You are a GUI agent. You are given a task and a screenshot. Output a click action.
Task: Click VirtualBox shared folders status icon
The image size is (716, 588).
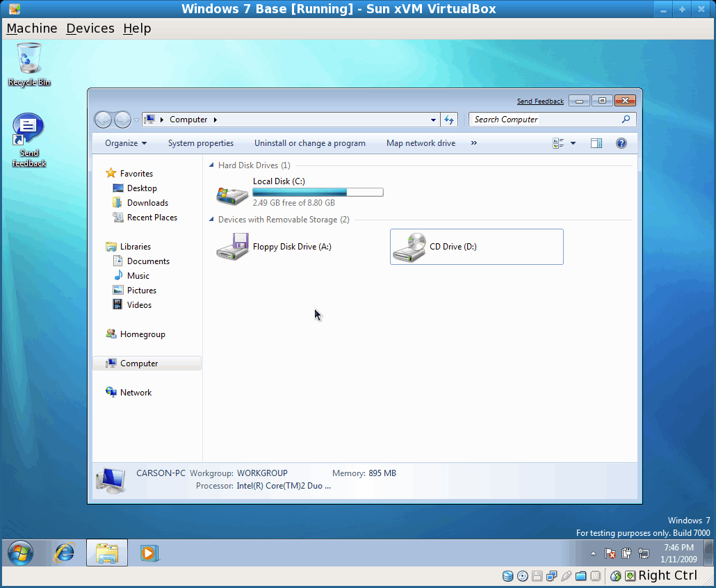pos(581,576)
